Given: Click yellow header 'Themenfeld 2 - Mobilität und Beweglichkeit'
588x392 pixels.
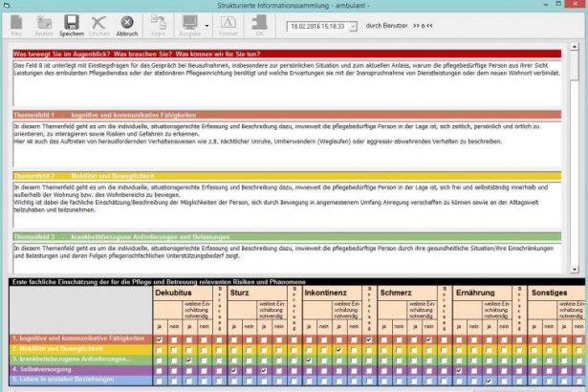Looking at the screenshot, I should pos(287,176).
